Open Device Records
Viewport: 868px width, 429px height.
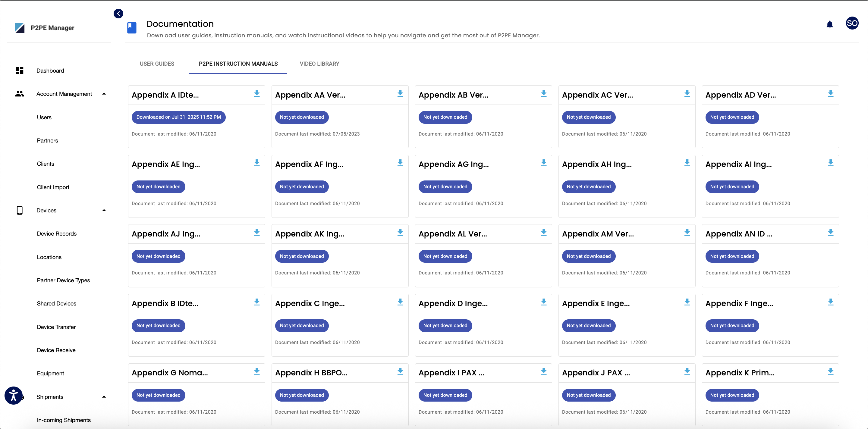57,234
